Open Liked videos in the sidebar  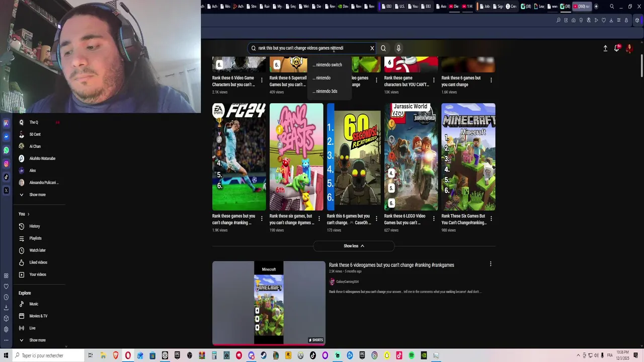point(38,262)
